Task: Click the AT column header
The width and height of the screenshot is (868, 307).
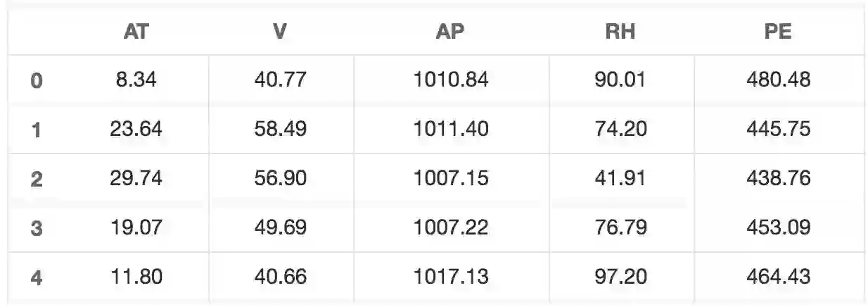Action: 136,32
